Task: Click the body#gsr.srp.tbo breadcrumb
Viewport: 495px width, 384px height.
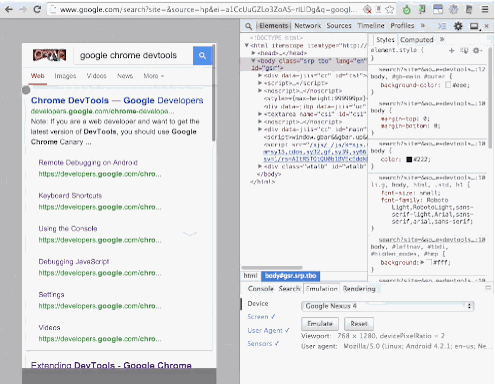Action: (290, 276)
